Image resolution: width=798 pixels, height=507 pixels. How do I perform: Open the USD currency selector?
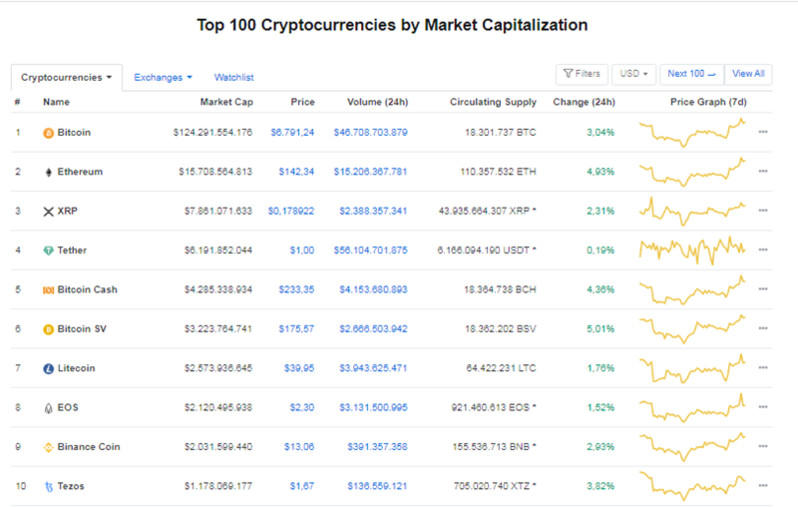[x=634, y=74]
